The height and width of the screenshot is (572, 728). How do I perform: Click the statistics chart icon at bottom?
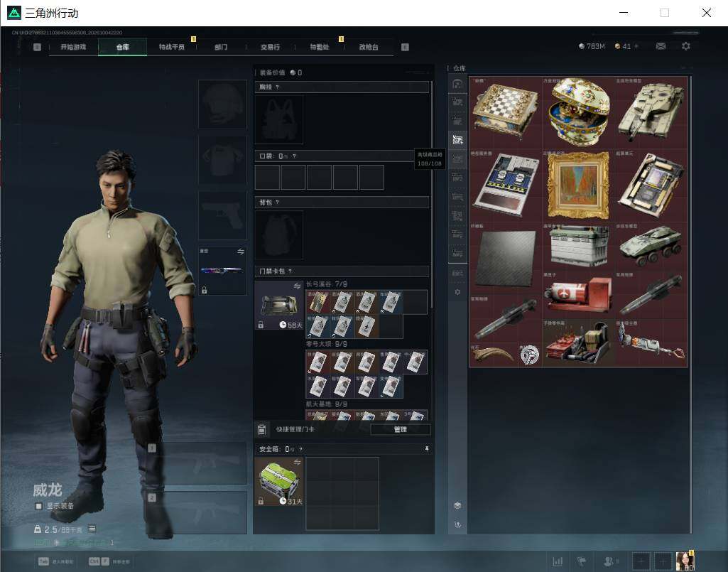pos(558,561)
